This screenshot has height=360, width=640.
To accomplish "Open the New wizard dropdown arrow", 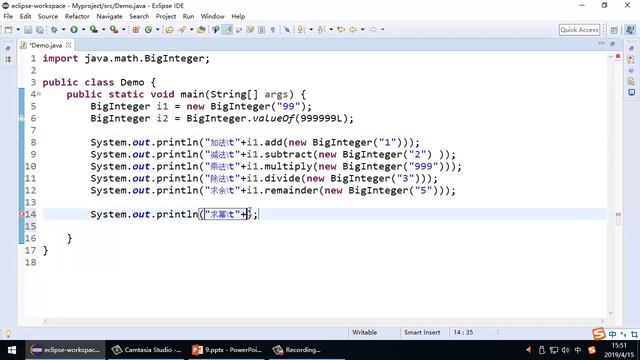I will pyautogui.click(x=18, y=29).
